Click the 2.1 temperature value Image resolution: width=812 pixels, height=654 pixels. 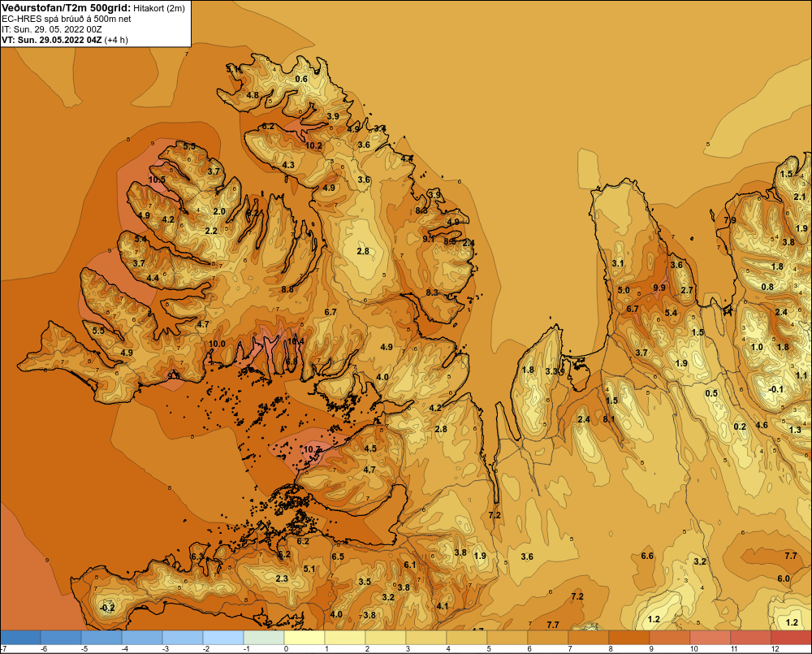click(x=800, y=197)
